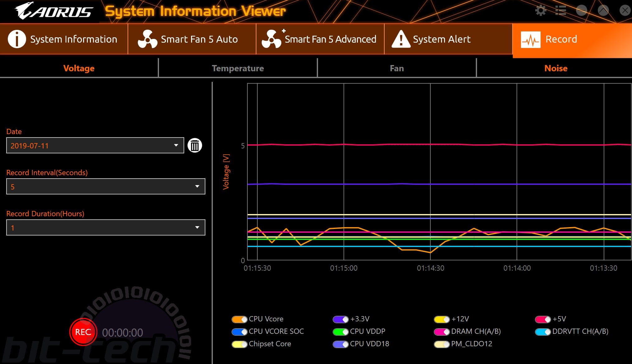Toggle the CPU Vcore graph line
The image size is (632, 364).
tap(240, 319)
